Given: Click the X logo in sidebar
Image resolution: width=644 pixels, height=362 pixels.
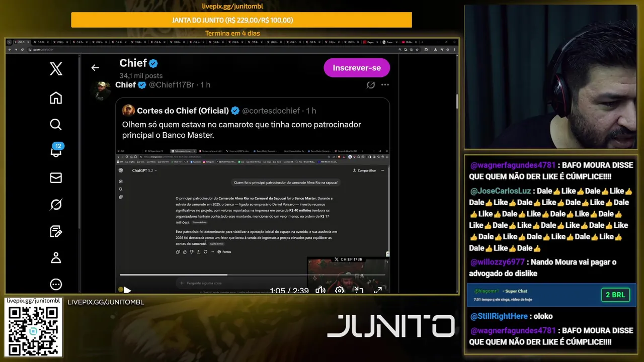Looking at the screenshot, I should pyautogui.click(x=56, y=69).
